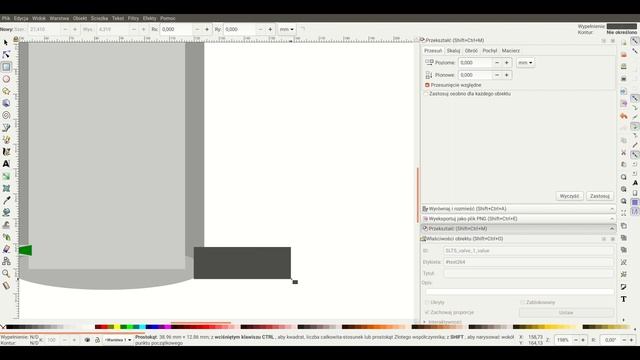Select the Node editing tool
640x360 pixels.
6,55
